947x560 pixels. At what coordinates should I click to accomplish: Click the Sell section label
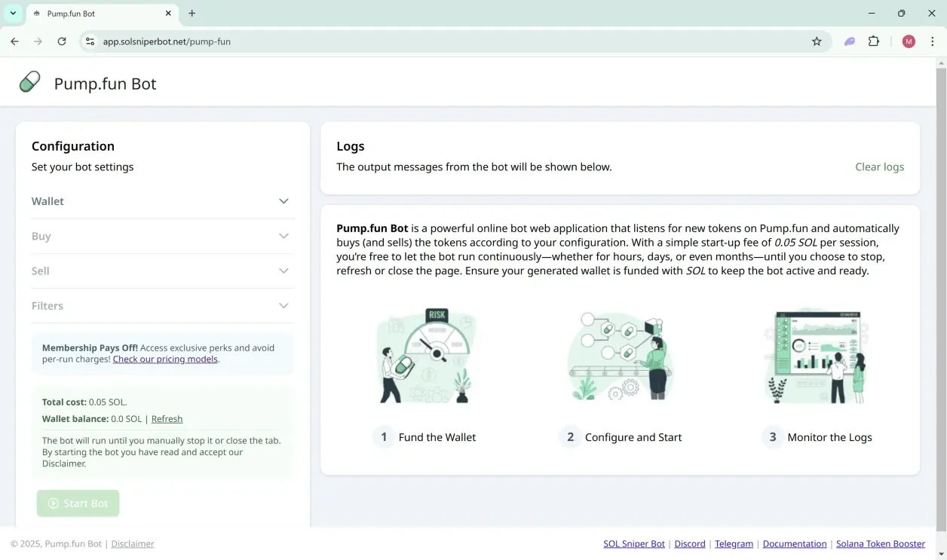point(41,271)
